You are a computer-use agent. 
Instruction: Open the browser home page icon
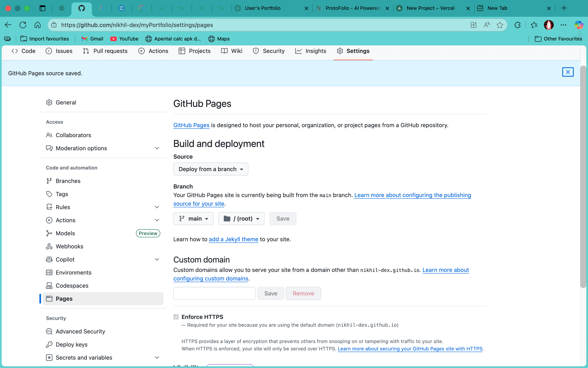point(37,25)
